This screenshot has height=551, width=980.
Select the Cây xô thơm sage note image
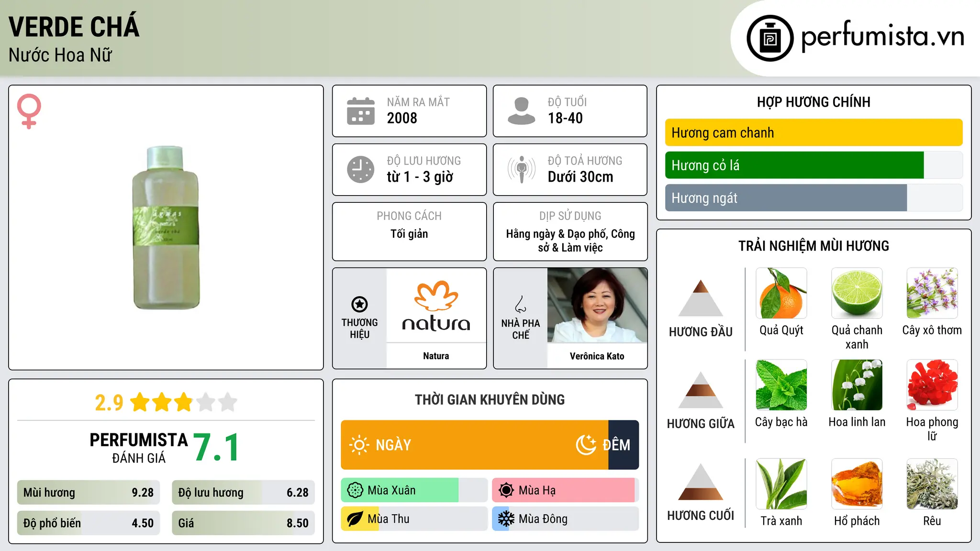coord(932,293)
